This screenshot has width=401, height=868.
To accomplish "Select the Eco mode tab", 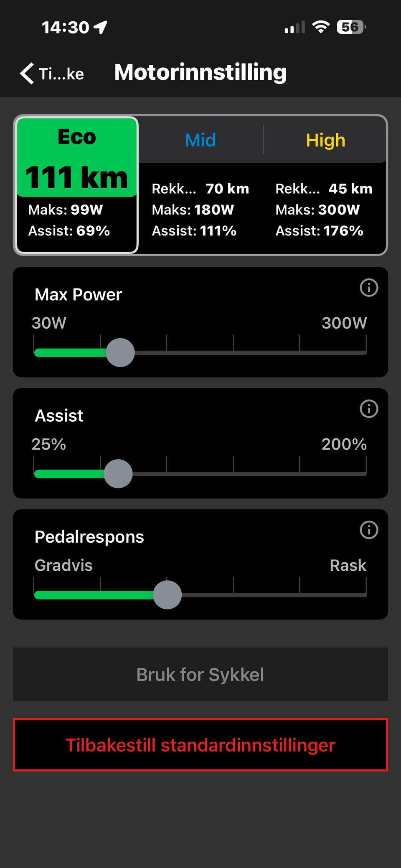I will (x=77, y=185).
